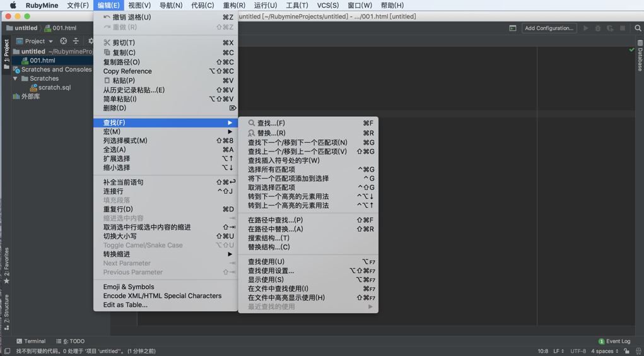
Task: Expand the 转换缩进 submenu
Action: point(165,254)
